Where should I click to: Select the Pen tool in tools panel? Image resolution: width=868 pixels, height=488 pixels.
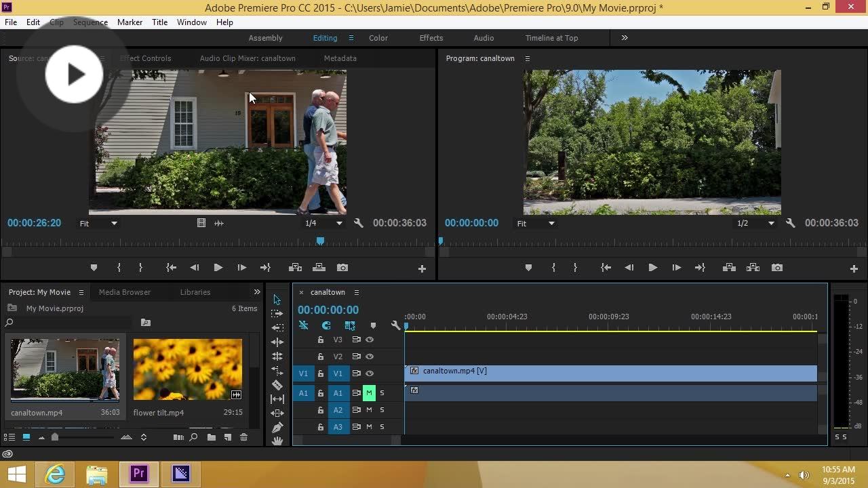click(277, 428)
